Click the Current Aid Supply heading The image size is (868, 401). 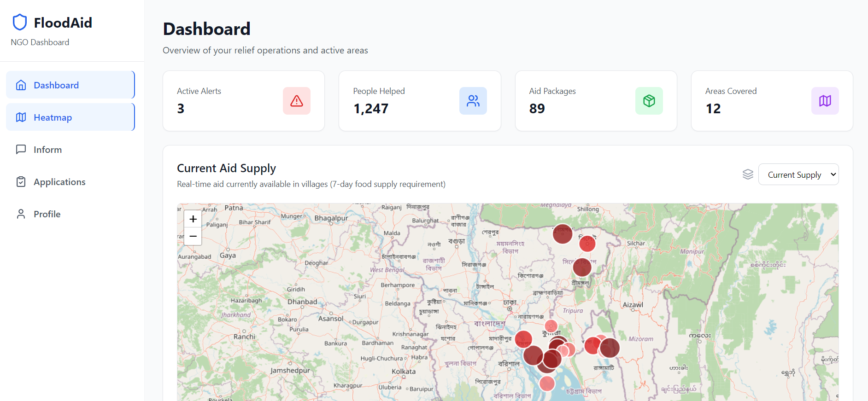coord(227,169)
